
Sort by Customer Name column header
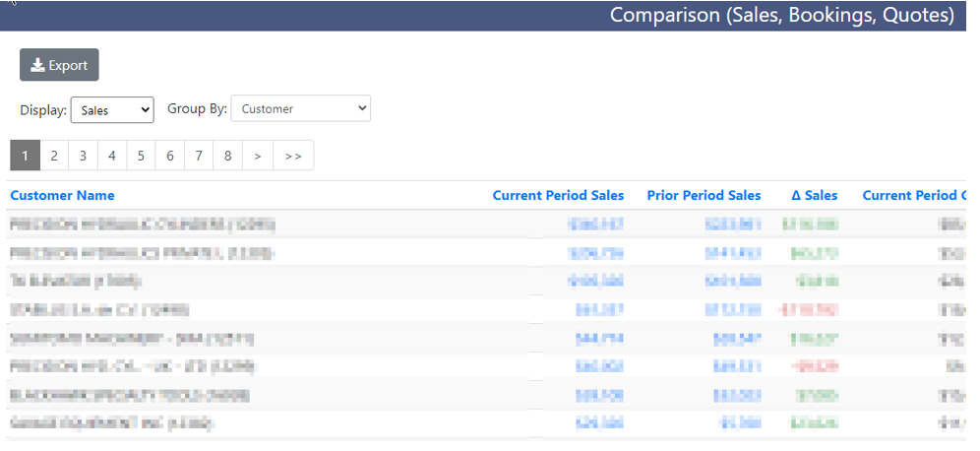[x=63, y=195]
